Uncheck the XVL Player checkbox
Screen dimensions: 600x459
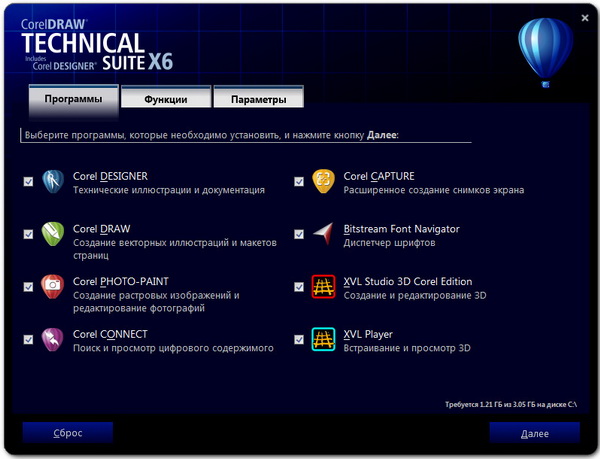click(x=299, y=340)
